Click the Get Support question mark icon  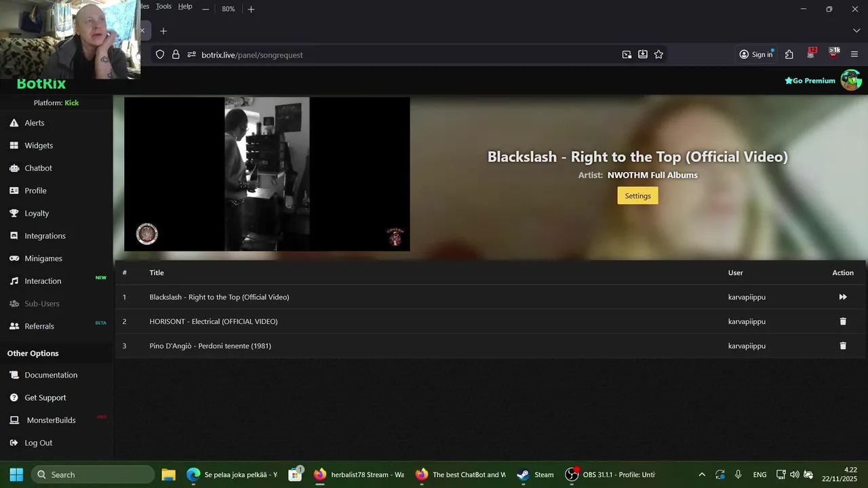[x=14, y=397]
